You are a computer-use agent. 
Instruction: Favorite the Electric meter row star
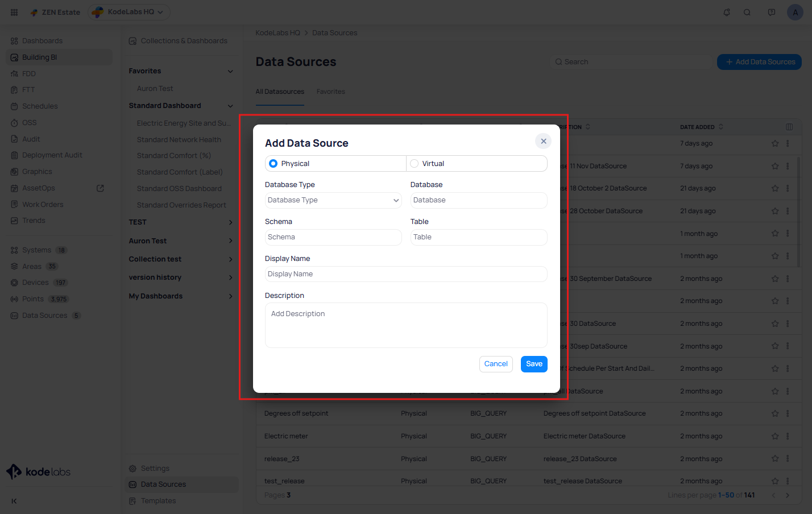[774, 436]
